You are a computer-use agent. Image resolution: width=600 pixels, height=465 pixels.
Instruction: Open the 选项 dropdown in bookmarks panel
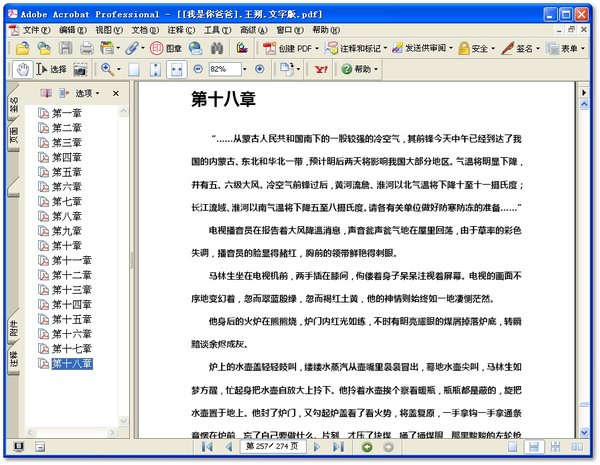click(88, 93)
